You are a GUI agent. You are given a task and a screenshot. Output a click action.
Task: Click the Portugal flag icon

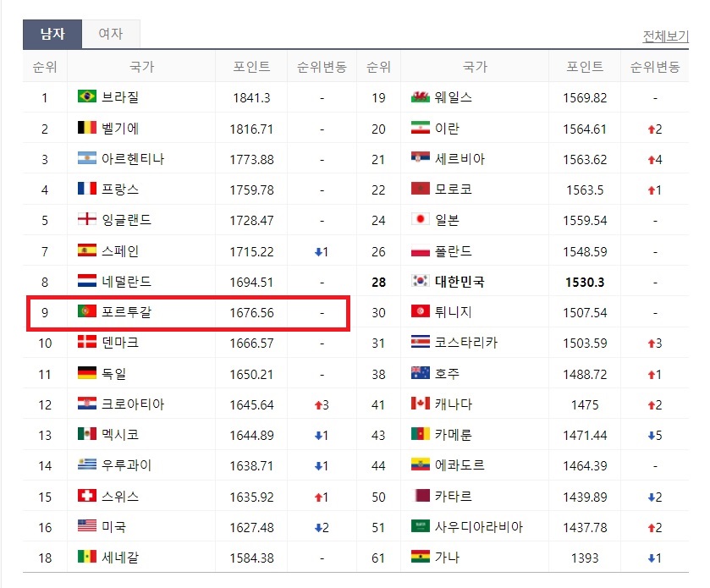(87, 311)
